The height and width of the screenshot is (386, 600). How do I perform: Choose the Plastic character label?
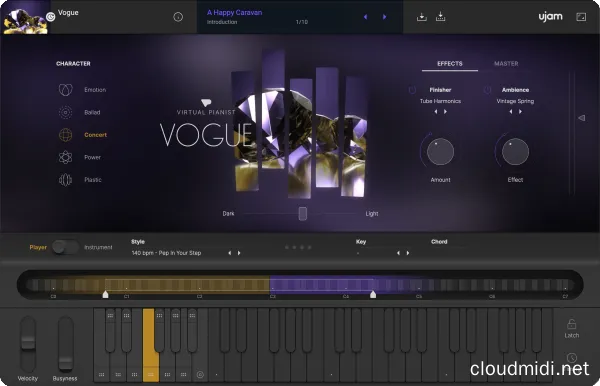(93, 180)
